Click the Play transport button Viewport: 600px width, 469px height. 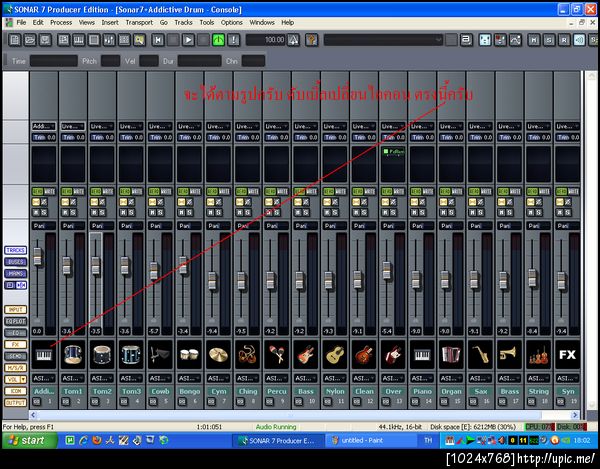[188, 39]
